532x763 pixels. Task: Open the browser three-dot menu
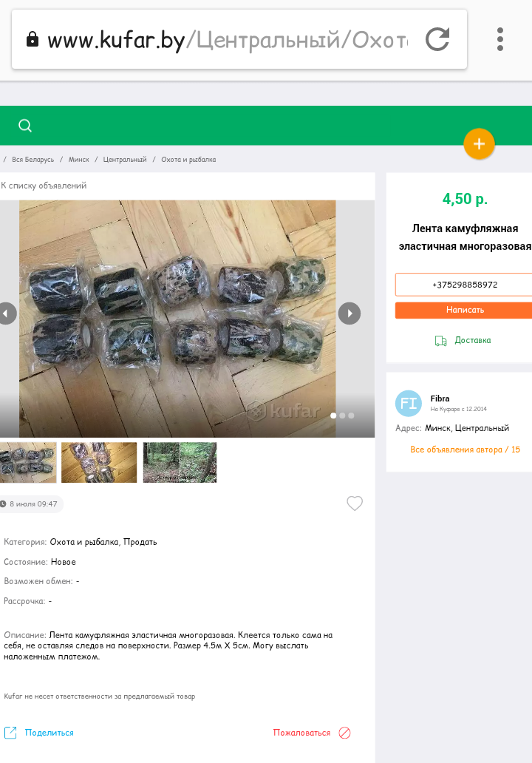coord(500,39)
